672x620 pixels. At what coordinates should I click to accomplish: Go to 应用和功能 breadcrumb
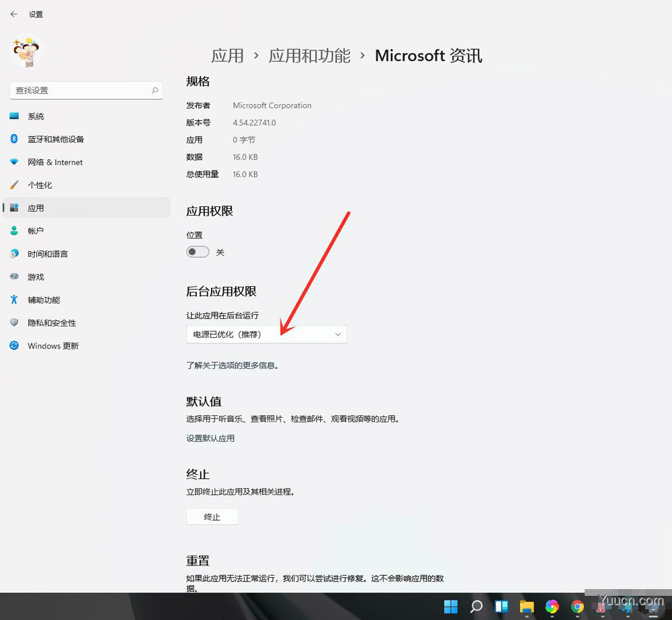(309, 56)
